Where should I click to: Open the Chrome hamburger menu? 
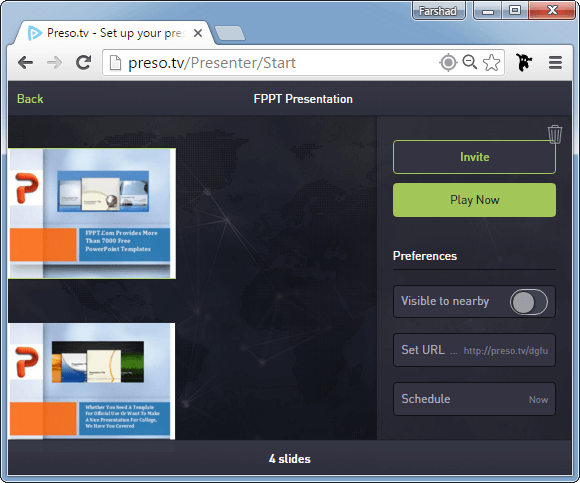[555, 63]
